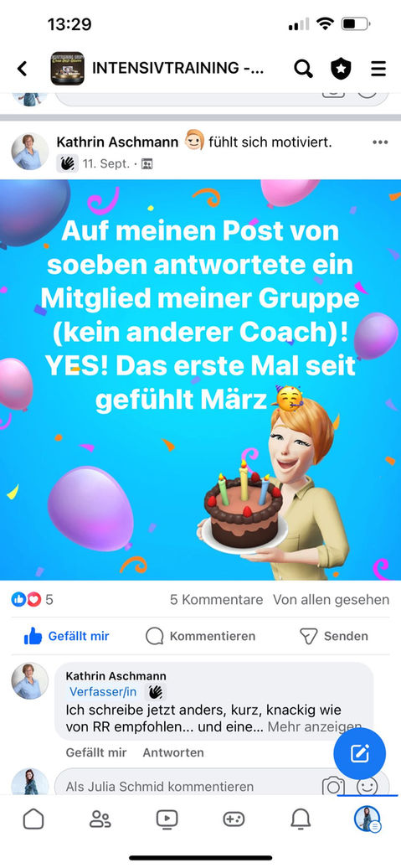
Task: Tap Senden to share the post
Action: 333,636
